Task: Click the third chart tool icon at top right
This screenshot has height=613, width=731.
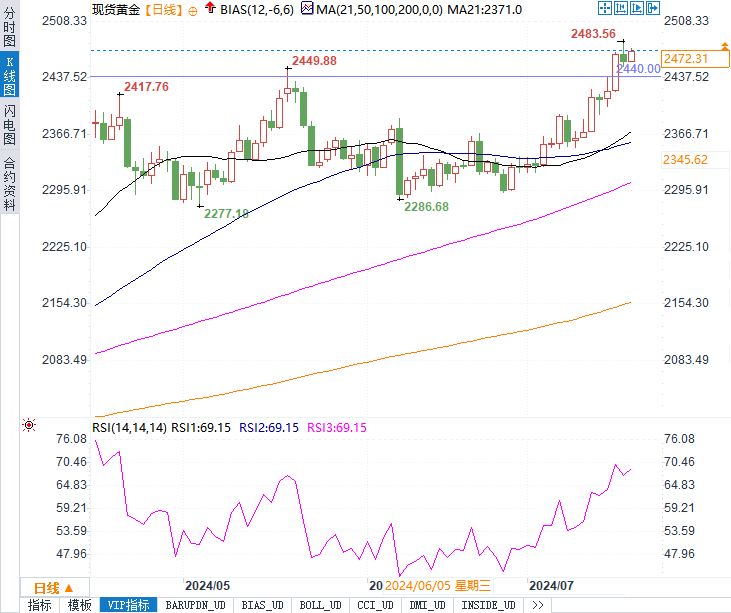Action: (638, 8)
